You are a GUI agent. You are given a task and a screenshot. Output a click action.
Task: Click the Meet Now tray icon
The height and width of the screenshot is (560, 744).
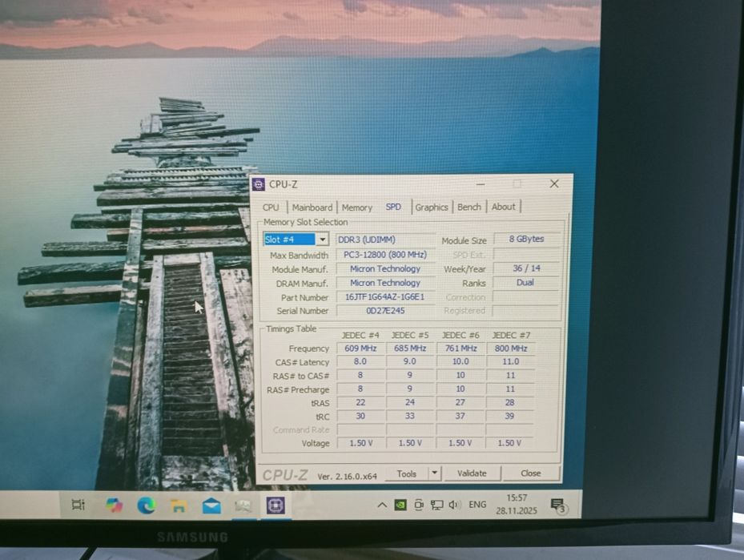coord(419,505)
